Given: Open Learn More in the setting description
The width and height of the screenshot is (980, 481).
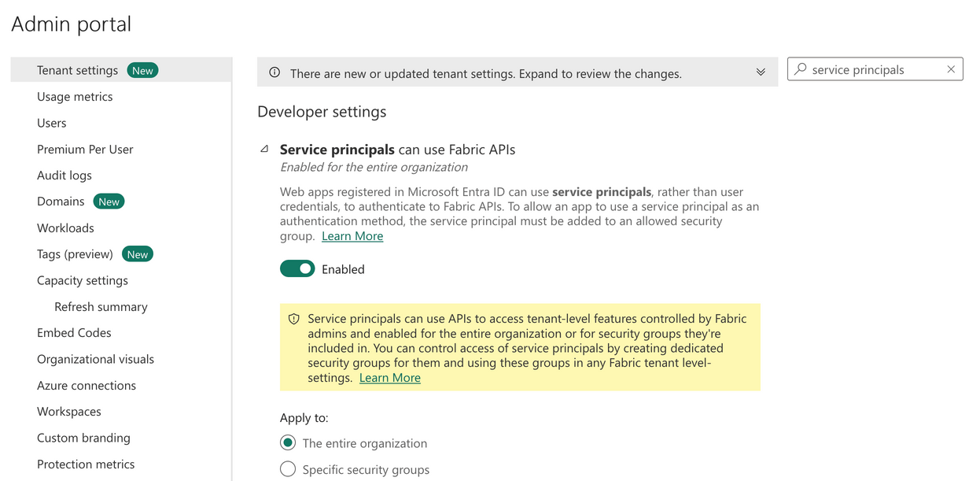Looking at the screenshot, I should [352, 235].
